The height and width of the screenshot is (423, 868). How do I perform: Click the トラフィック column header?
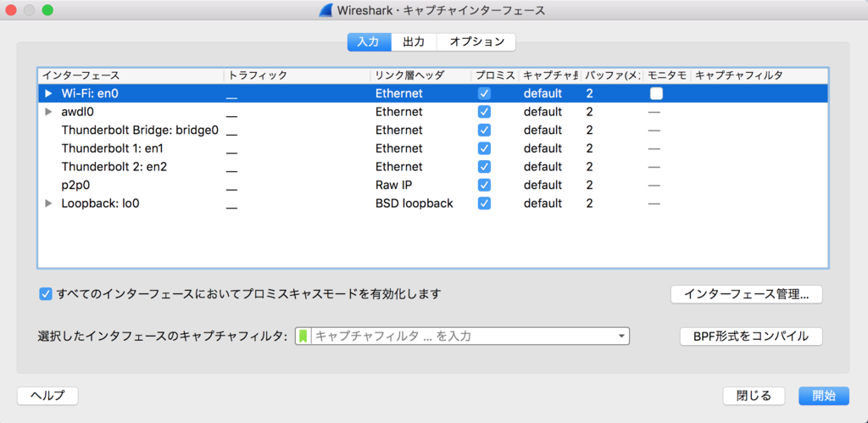[x=298, y=75]
